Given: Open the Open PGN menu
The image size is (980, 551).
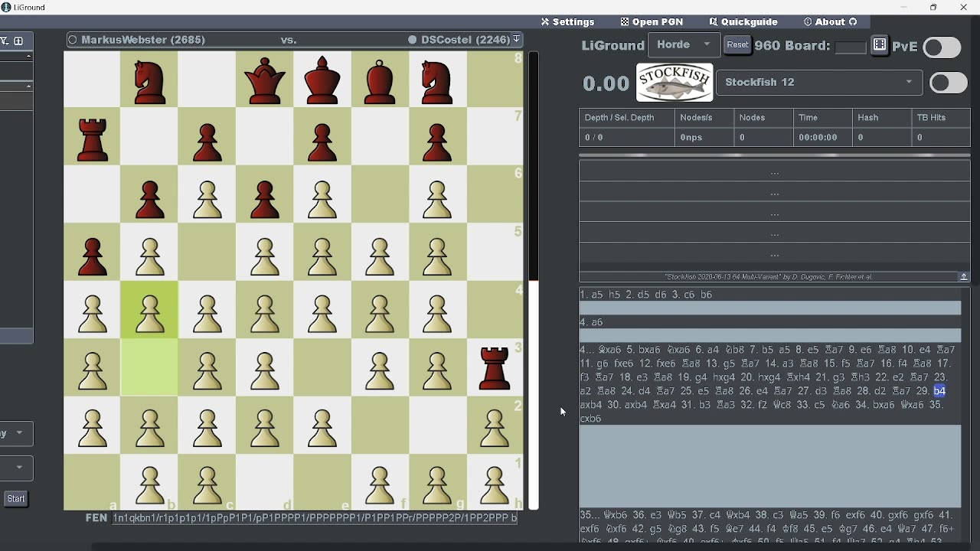Looking at the screenshot, I should [652, 22].
